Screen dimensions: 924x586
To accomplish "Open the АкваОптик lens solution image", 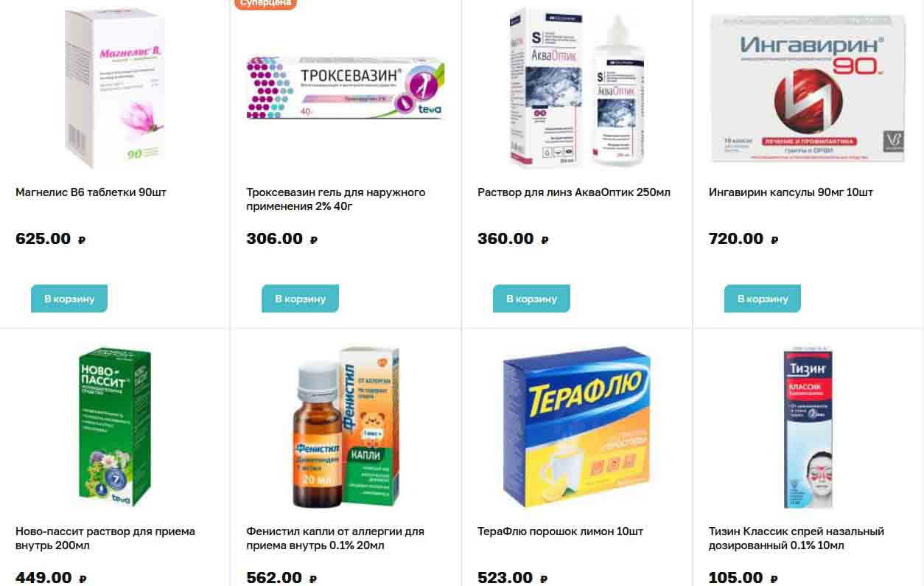I will [x=577, y=88].
